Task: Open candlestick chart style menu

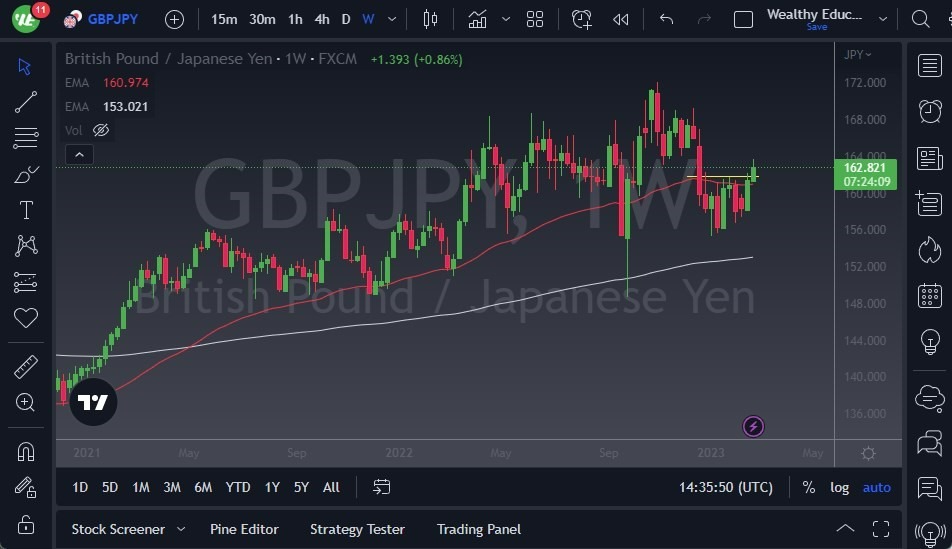Action: pyautogui.click(x=430, y=19)
